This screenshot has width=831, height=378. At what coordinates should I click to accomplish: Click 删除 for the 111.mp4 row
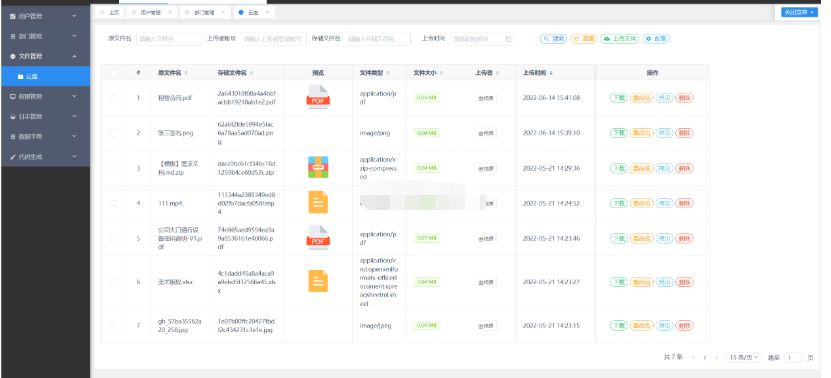point(684,203)
